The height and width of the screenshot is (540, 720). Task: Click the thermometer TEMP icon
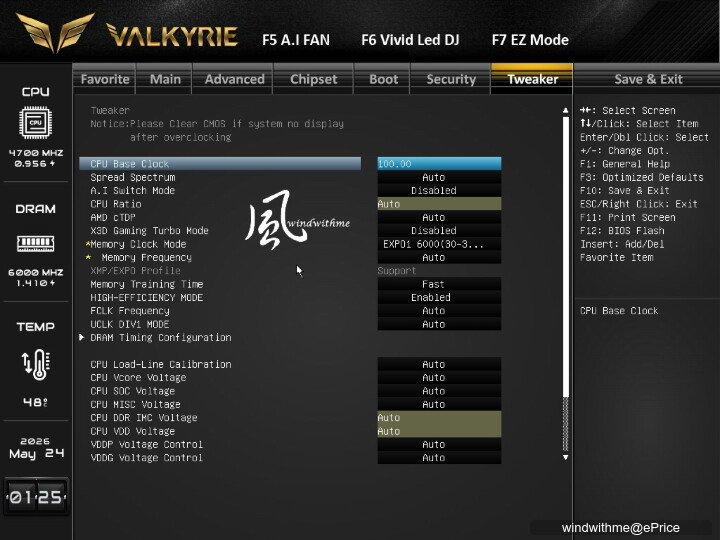click(x=36, y=365)
